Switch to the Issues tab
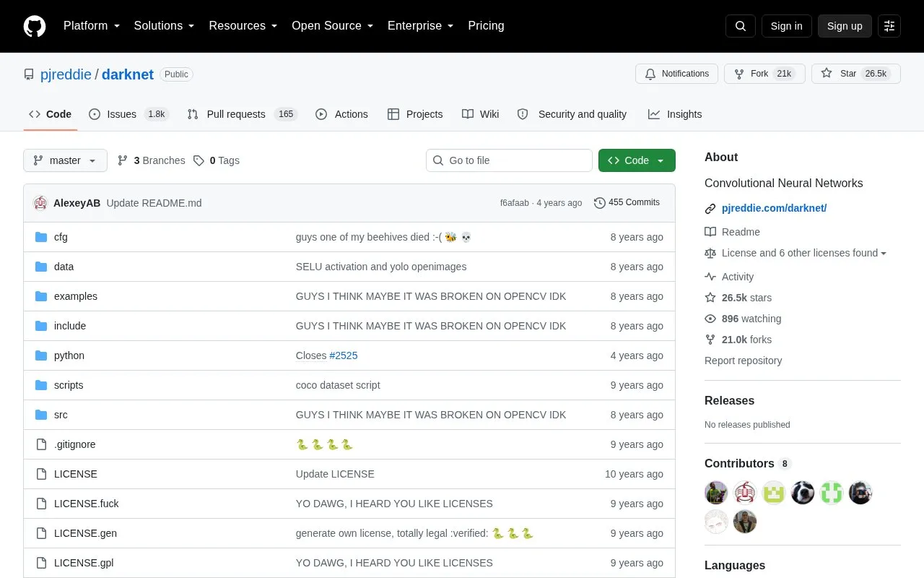This screenshot has width=924, height=578. tap(128, 114)
